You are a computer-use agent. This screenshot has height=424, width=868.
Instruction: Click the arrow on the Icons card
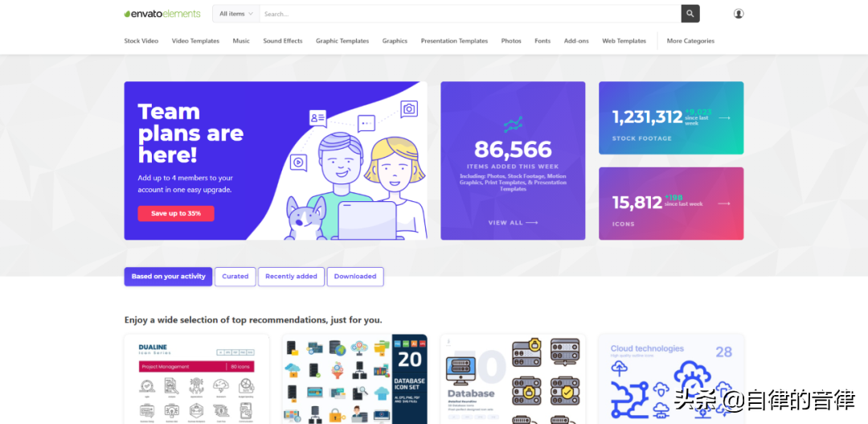(724, 204)
